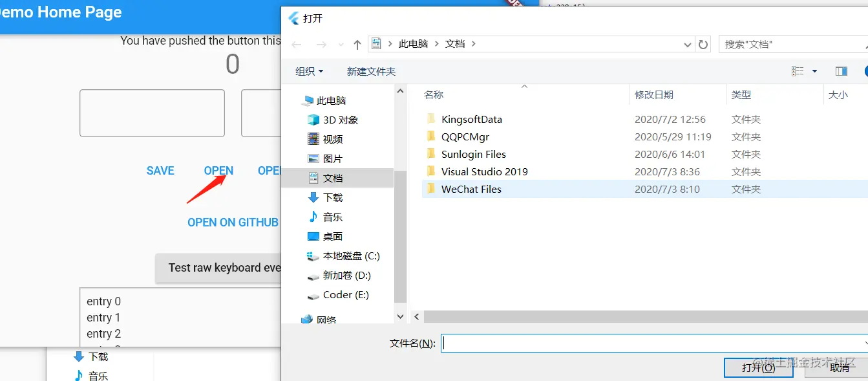This screenshot has height=381, width=868.
Task: Select 新加卷 (D:) in the navigation tree
Action: point(346,275)
